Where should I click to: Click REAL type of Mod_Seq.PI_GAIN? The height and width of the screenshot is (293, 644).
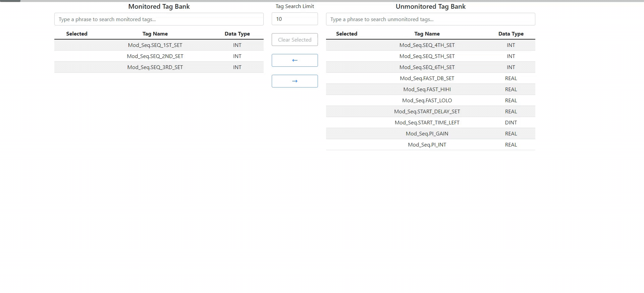pyautogui.click(x=511, y=133)
